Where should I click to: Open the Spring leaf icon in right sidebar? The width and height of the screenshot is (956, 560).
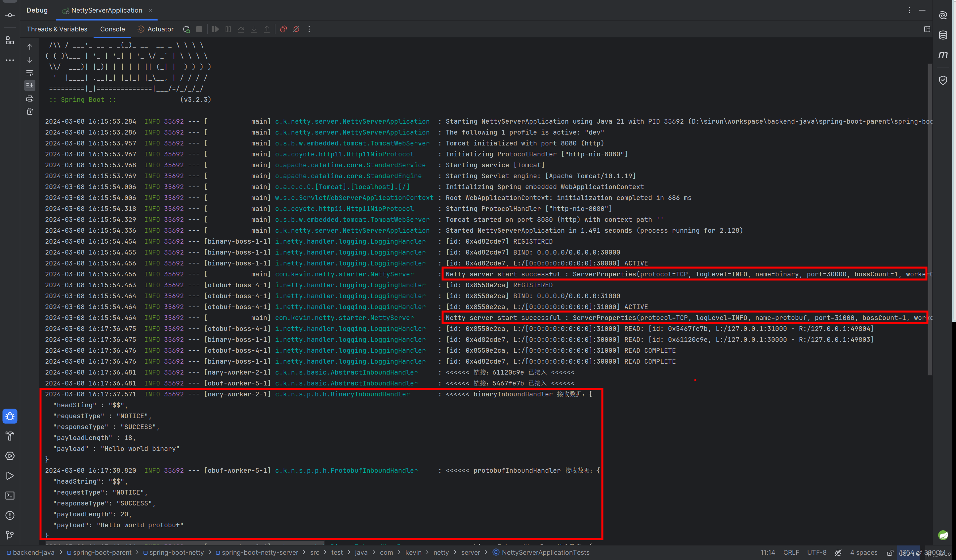tap(943, 535)
